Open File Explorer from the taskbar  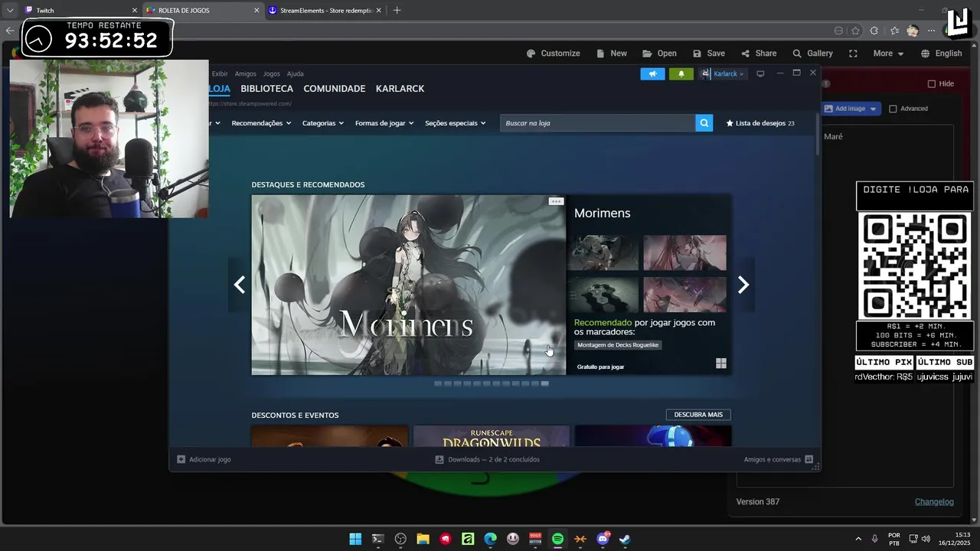(423, 539)
